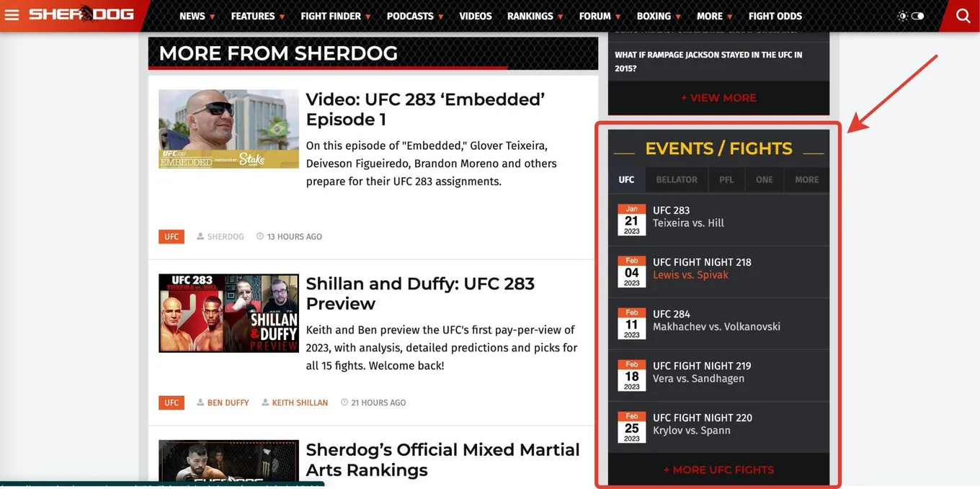Viewport: 980px width, 489px height.
Task: Click the + View More button
Action: point(718,98)
